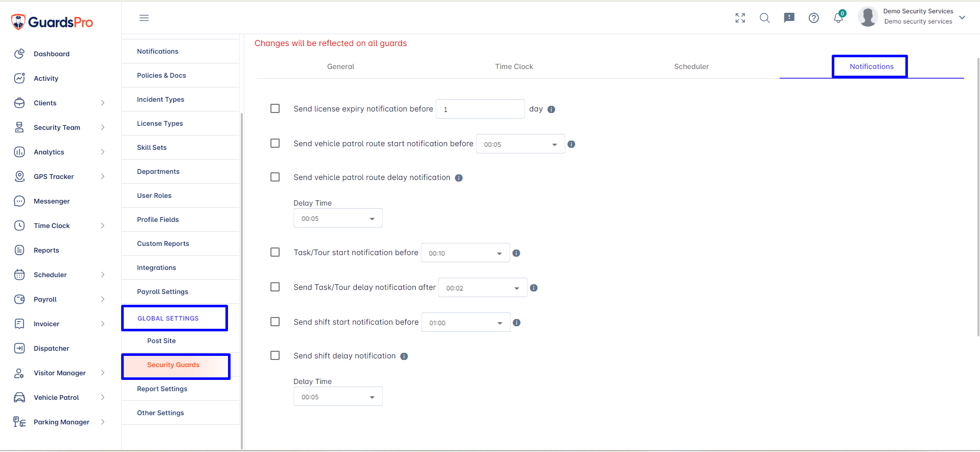Click the Payroll wallet icon
The image size is (980, 452).
(19, 299)
